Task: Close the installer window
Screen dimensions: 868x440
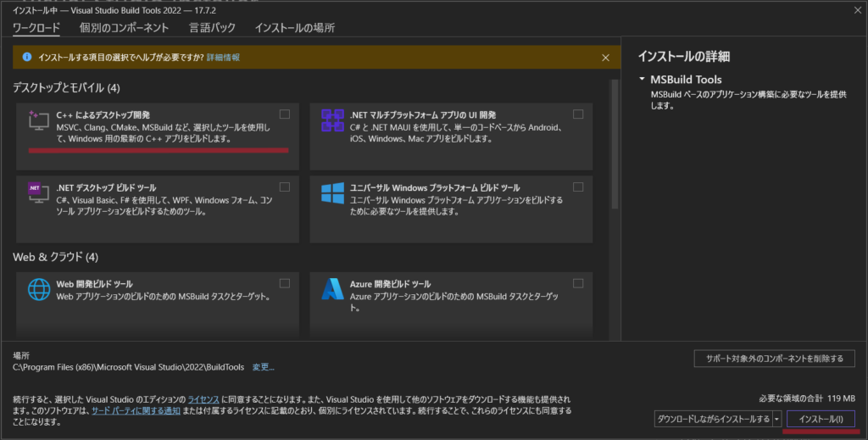Action: (x=858, y=10)
